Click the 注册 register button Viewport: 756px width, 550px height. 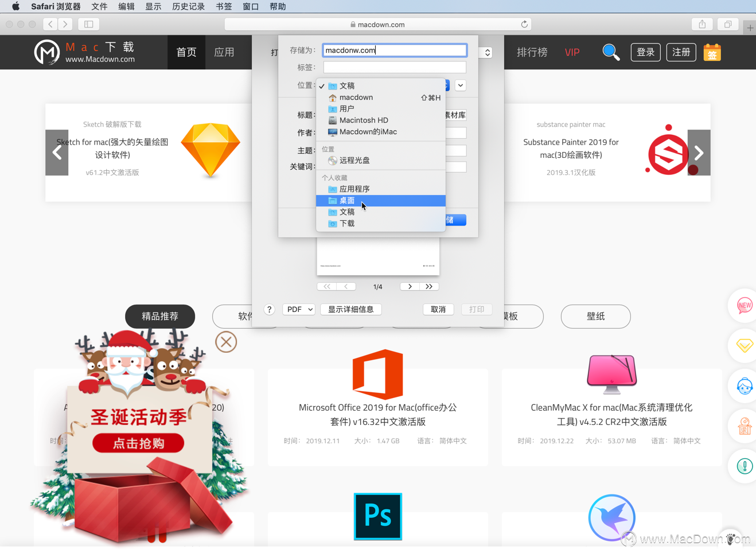pos(681,52)
